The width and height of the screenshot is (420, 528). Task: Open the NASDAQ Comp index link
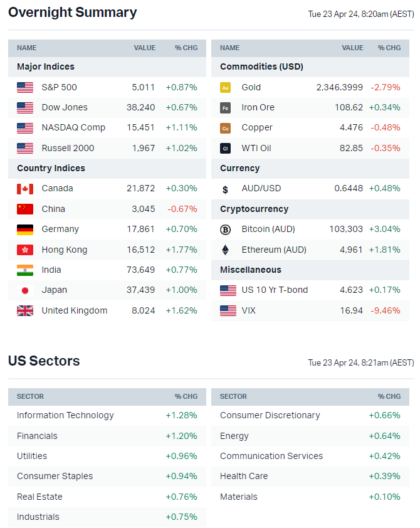pos(73,128)
